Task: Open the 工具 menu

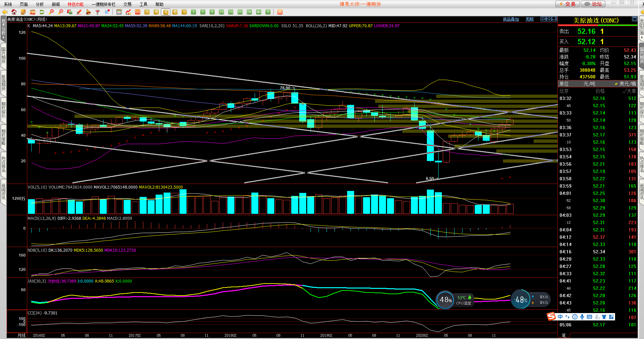Action: coord(144,4)
